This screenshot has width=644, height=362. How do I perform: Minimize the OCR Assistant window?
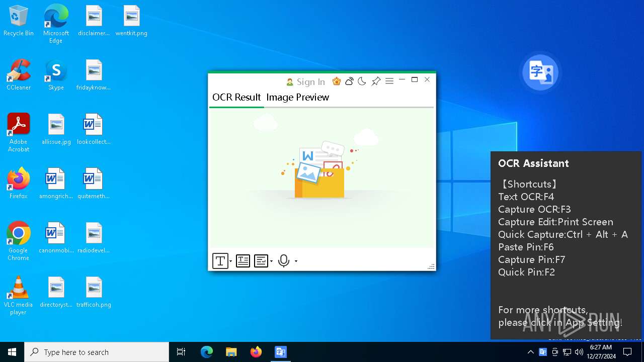402,80
